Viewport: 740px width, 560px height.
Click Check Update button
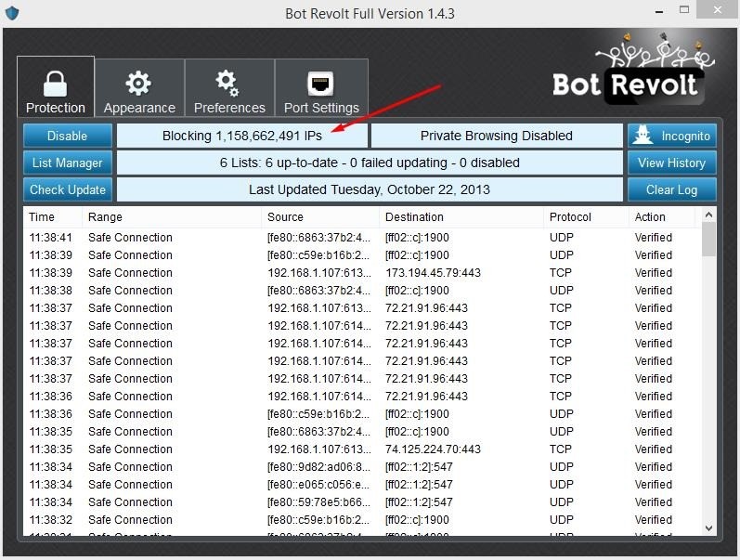(68, 189)
